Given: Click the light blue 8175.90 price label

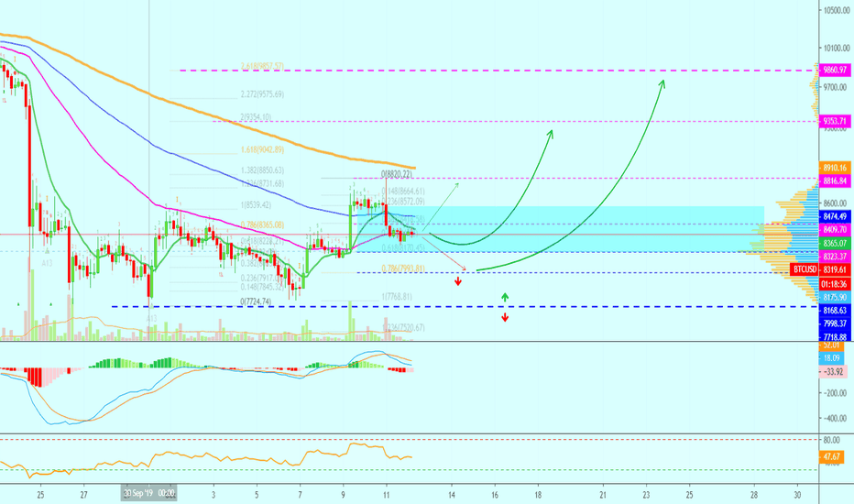Looking at the screenshot, I should [x=835, y=297].
